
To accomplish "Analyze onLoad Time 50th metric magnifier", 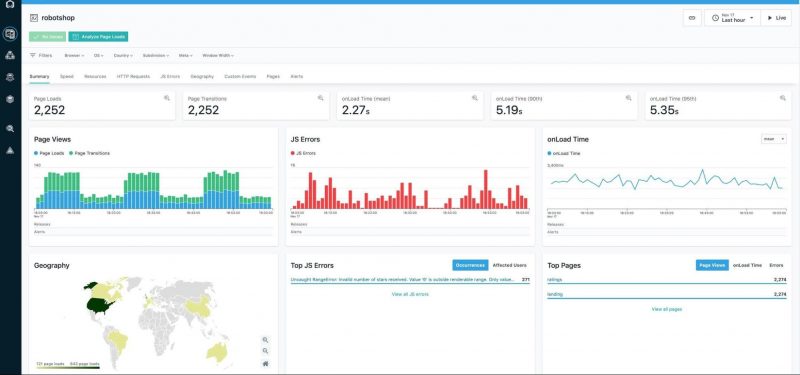I will click(629, 98).
